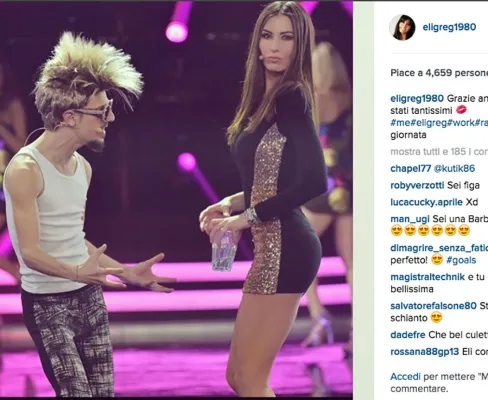Screen dimensions: 488x400
Task: Open commenter chapel77's profile
Action: (x=411, y=168)
